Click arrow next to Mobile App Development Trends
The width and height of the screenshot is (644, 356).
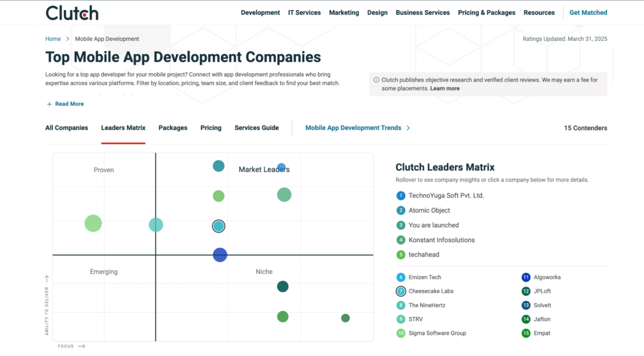408,128
